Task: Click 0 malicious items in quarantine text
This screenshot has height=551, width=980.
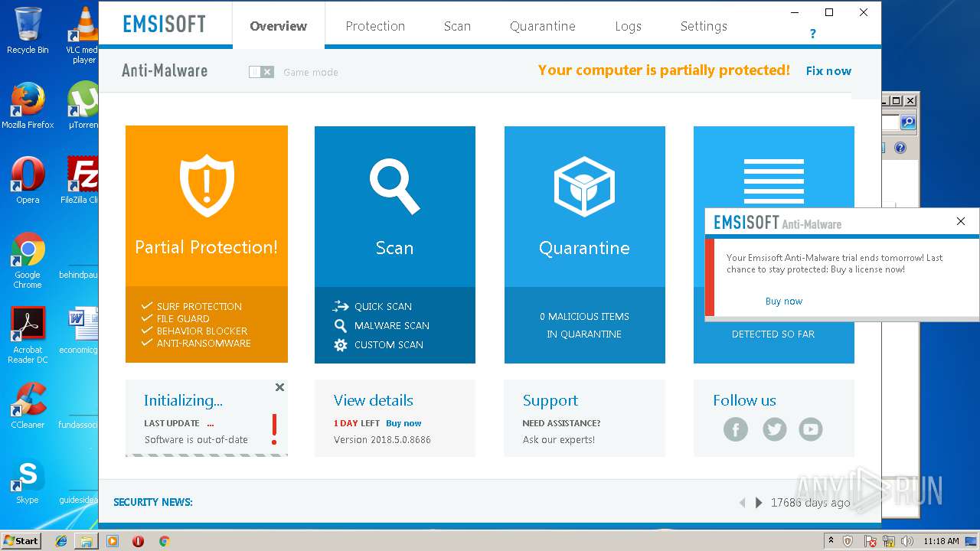Action: tap(584, 325)
